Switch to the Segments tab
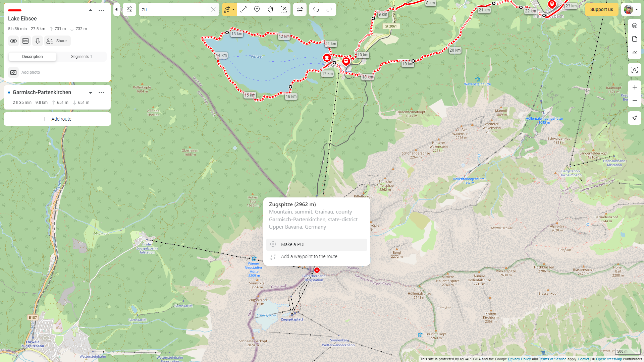 82,57
